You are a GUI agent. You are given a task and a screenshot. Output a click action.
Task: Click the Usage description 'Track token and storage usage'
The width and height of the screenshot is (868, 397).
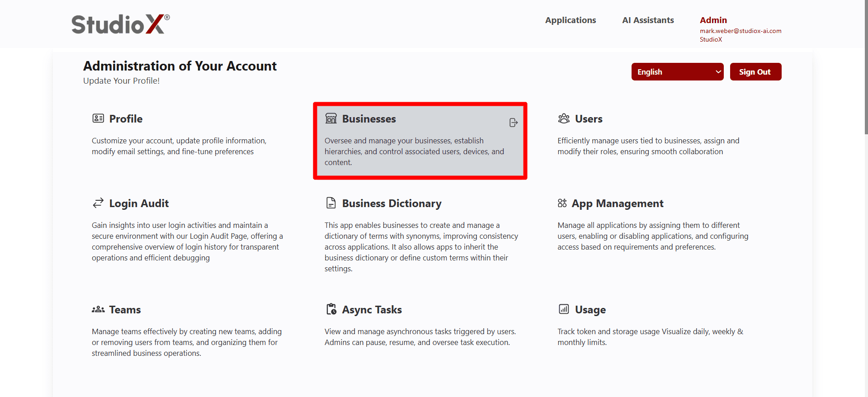650,337
